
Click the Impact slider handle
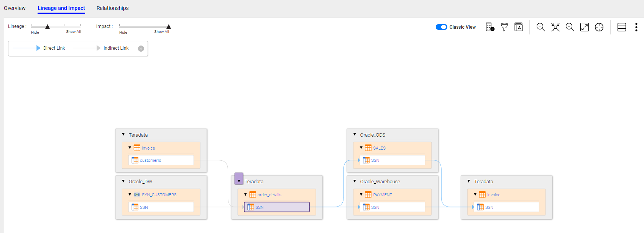click(169, 27)
